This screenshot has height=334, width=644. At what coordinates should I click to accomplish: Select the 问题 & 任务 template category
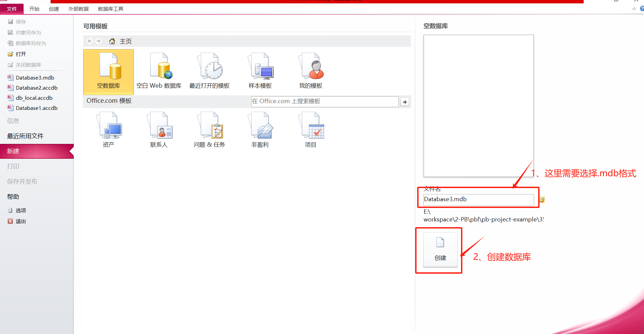[209, 130]
